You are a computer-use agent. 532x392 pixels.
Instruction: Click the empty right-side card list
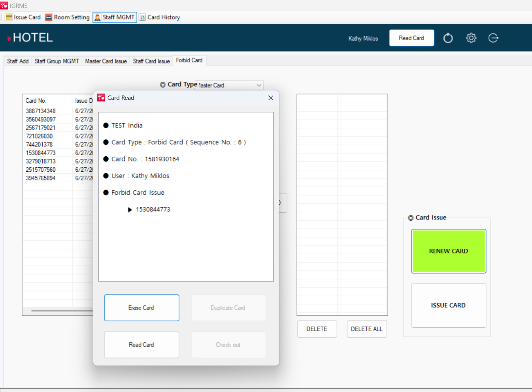(342, 205)
